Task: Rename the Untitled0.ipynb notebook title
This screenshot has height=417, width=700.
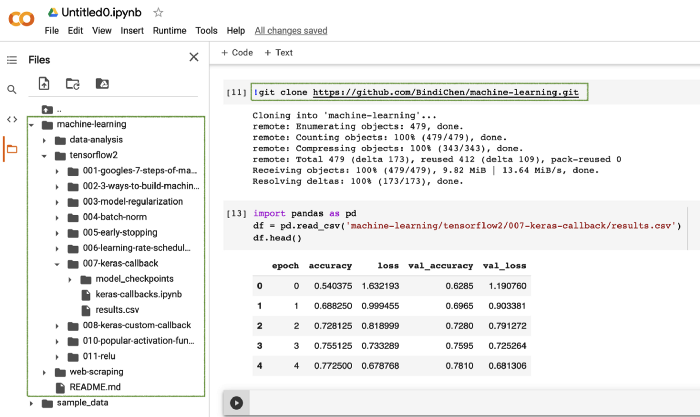Action: point(101,13)
